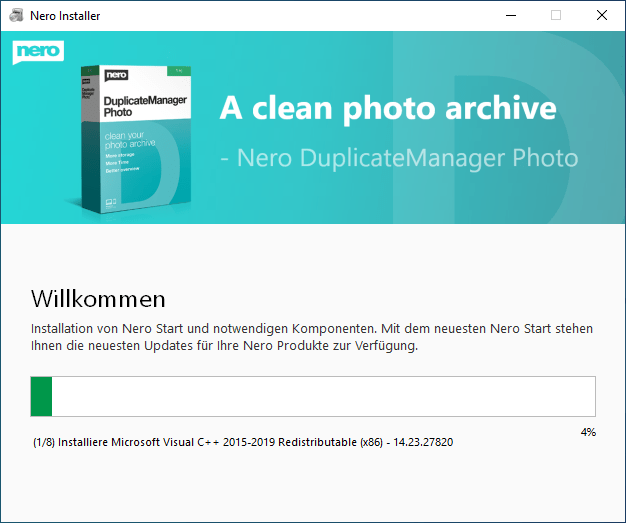Image resolution: width=626 pixels, height=523 pixels.
Task: Click the "(1/8) Installiere Microsoft Visual C++" status line
Action: point(242,441)
